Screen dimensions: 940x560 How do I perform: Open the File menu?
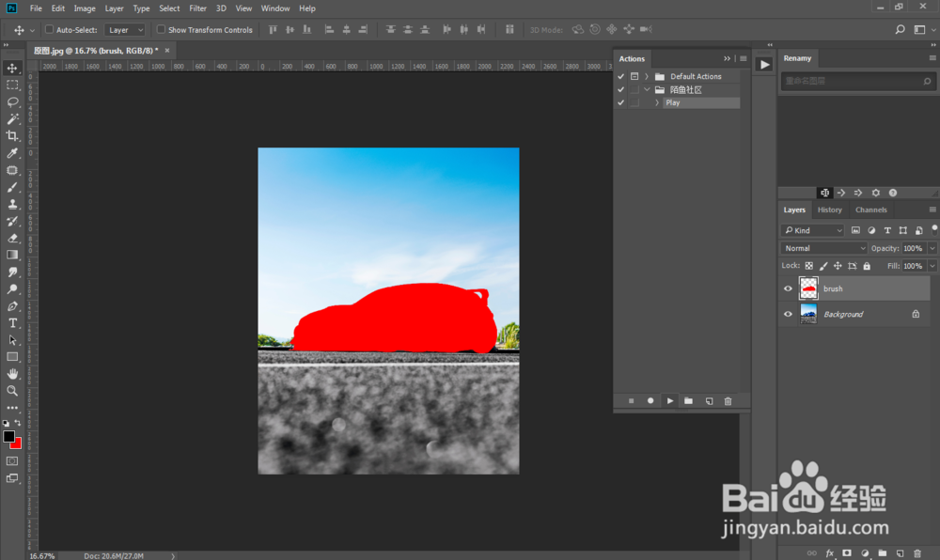36,8
